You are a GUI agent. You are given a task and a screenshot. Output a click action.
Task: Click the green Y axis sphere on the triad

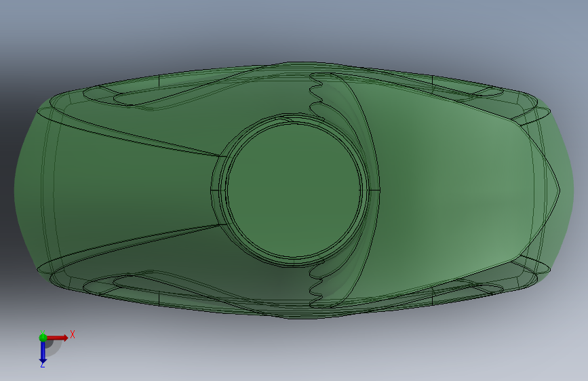coord(43,337)
